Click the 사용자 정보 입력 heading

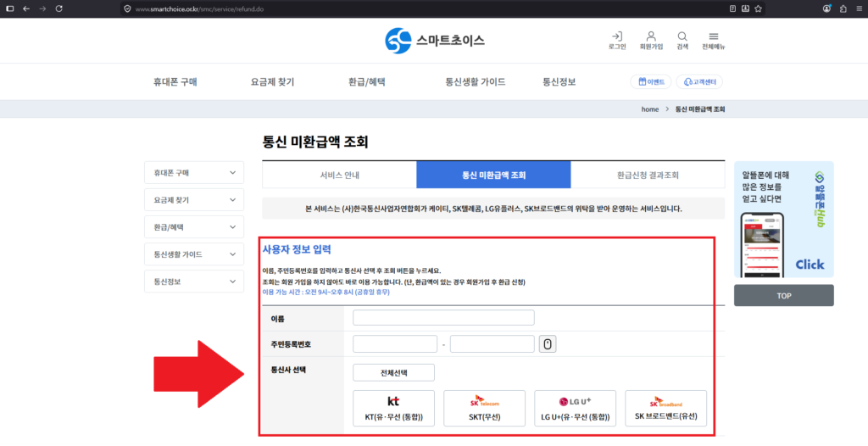297,249
